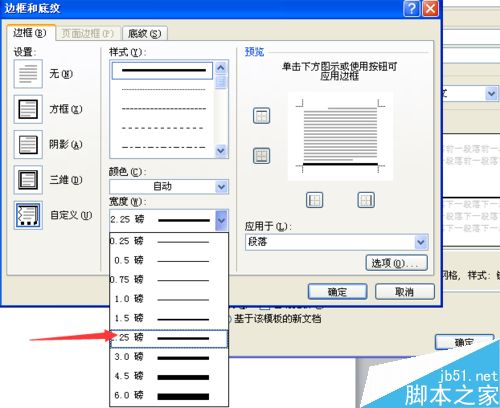This screenshot has height=408, width=500.
Task: Pick the 三维 (3-D) border setting icon
Action: tap(28, 180)
